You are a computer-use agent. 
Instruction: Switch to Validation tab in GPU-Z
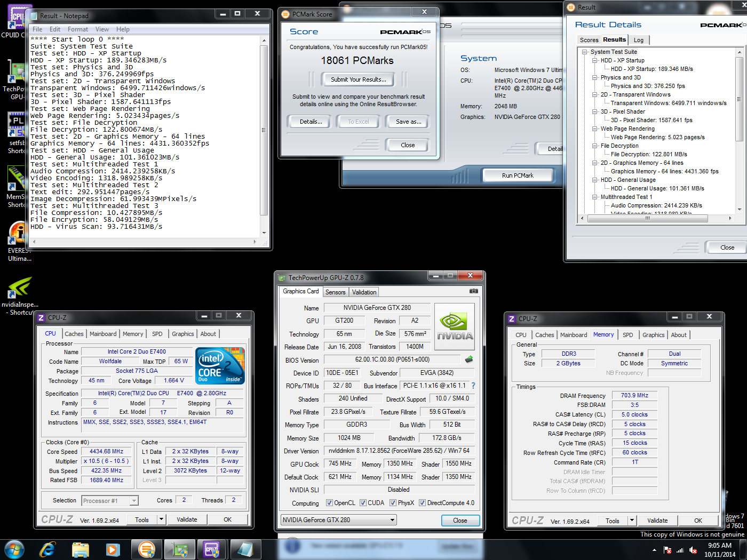tap(364, 292)
